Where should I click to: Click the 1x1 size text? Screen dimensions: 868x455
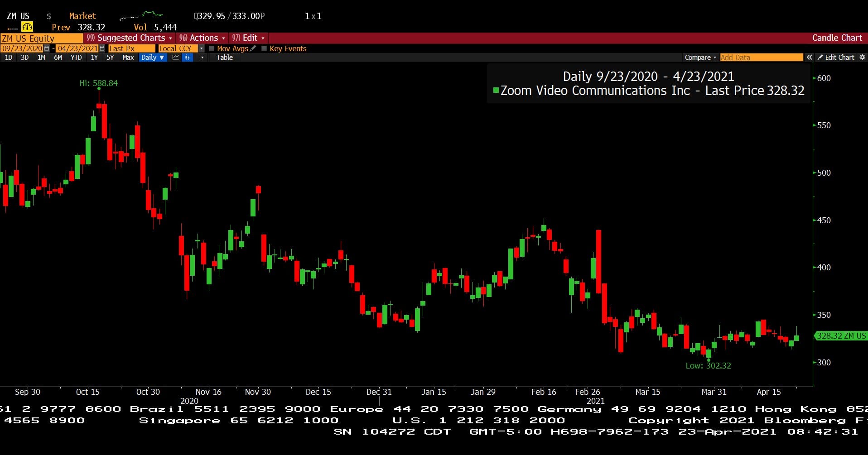pos(313,16)
